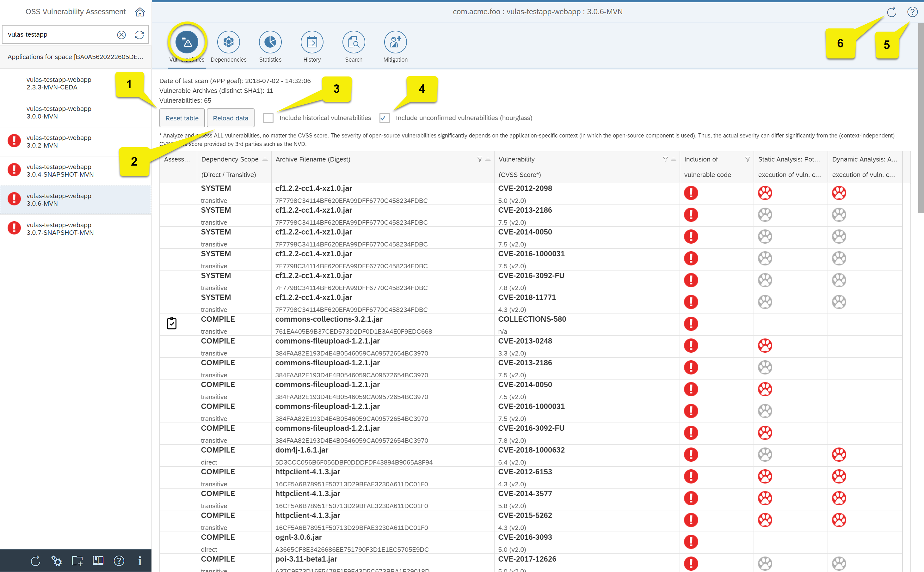This screenshot has width=924, height=572.
Task: Uncheck Include unconfirmed vulnerabilities checkbox
Action: coord(384,118)
